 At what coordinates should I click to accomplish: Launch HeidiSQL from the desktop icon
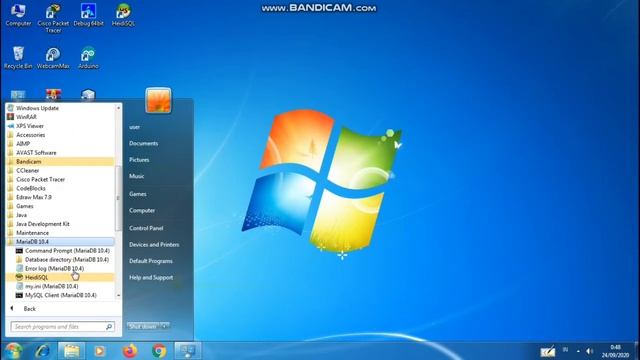click(x=123, y=16)
